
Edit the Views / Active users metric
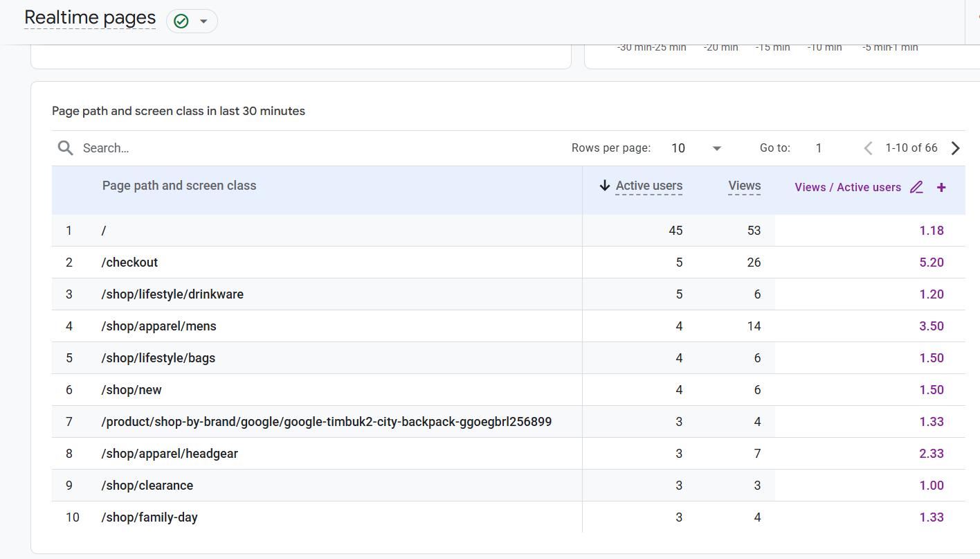click(x=916, y=187)
